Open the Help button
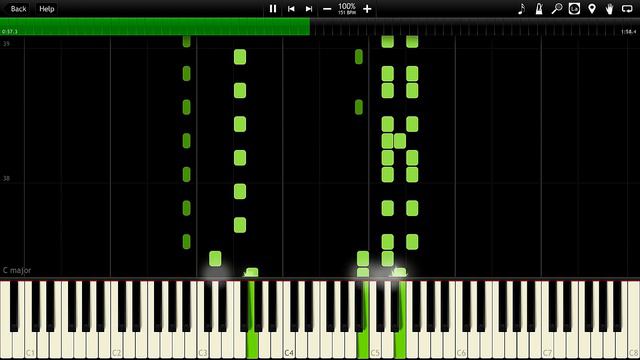The height and width of the screenshot is (360, 640). 47,9
